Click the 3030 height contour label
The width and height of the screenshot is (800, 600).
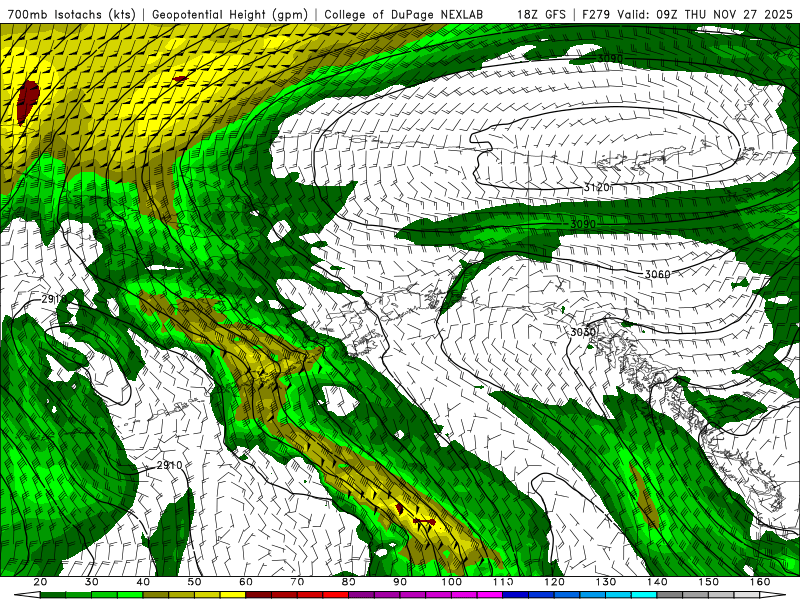583,332
